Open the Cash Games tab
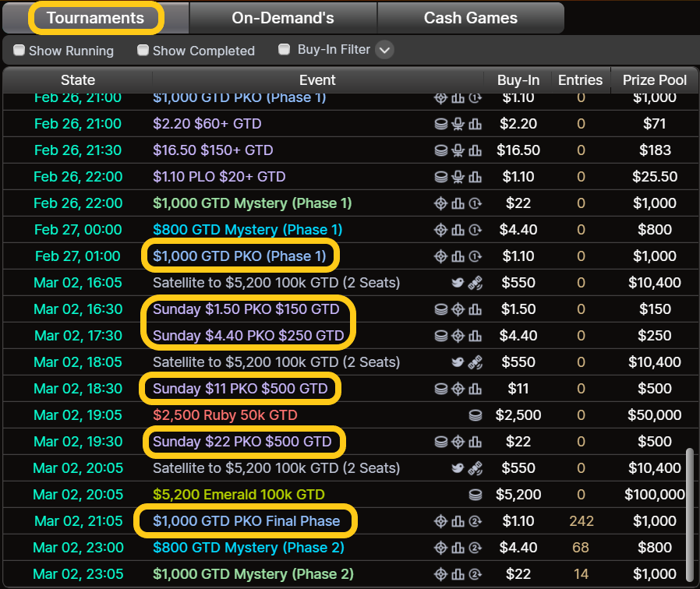The width and height of the screenshot is (700, 589). point(471,18)
